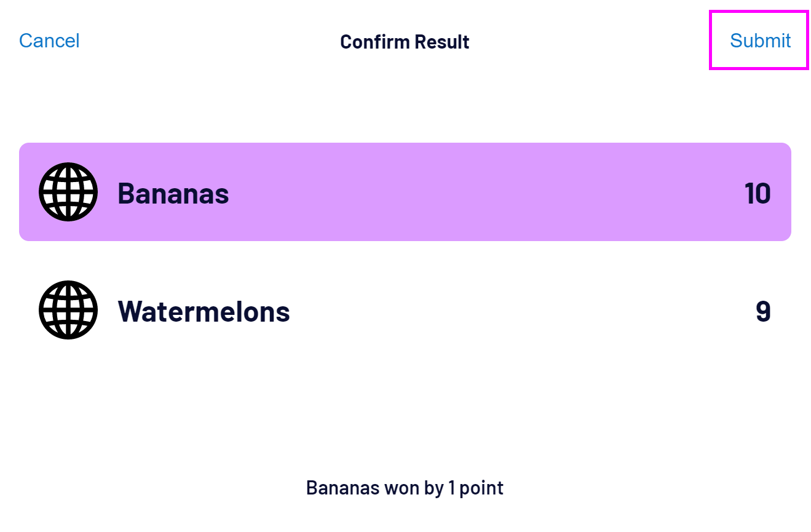Viewport: 811px width, 532px height.
Task: Click blank area below the Watermelons row
Action: (405, 406)
